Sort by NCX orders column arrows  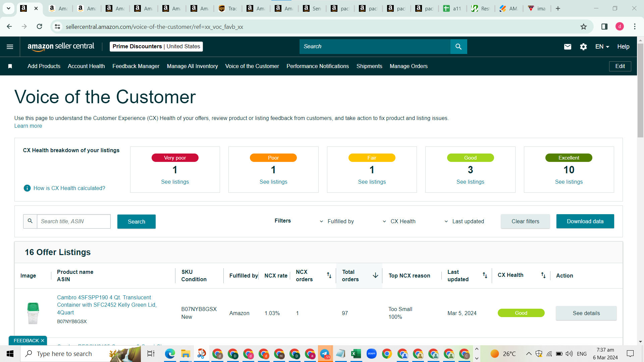click(329, 275)
